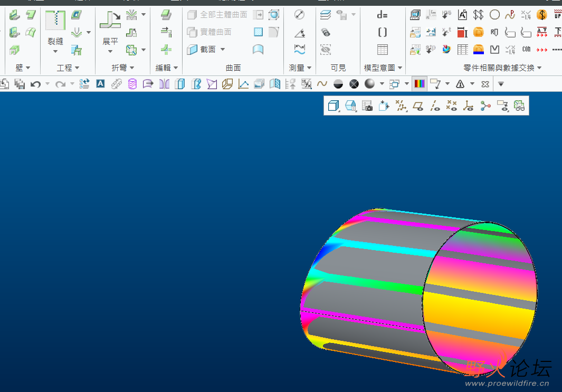Open the parameters brackets [ ] icon
562x392 pixels.
click(x=383, y=32)
